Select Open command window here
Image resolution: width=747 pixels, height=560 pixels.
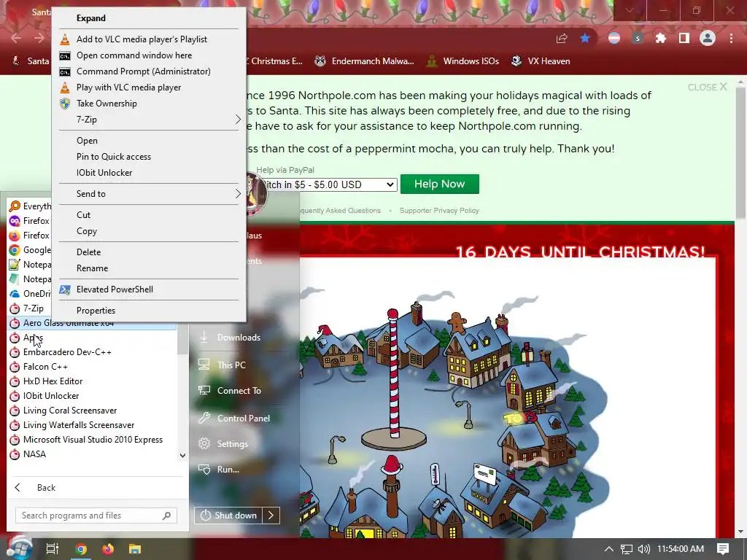pyautogui.click(x=134, y=55)
